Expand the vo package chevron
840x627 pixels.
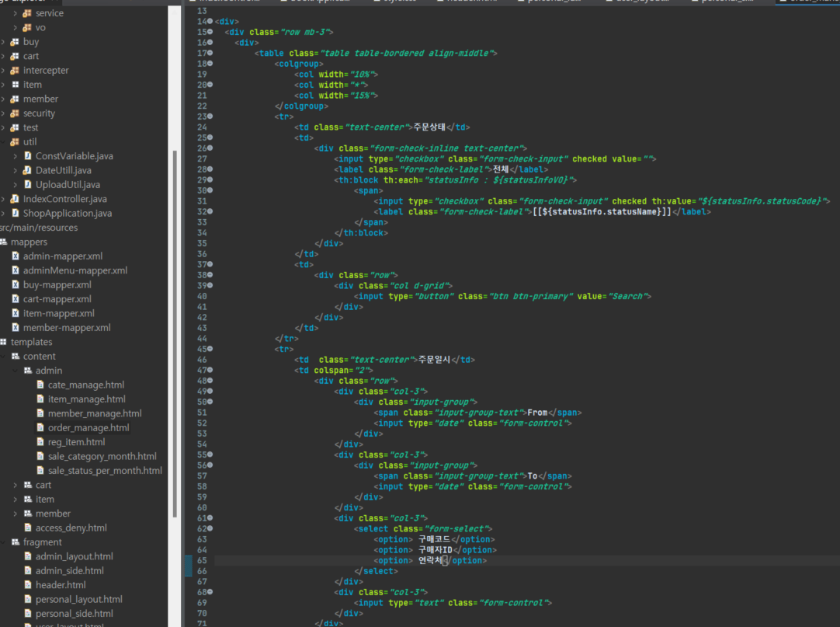(15, 28)
